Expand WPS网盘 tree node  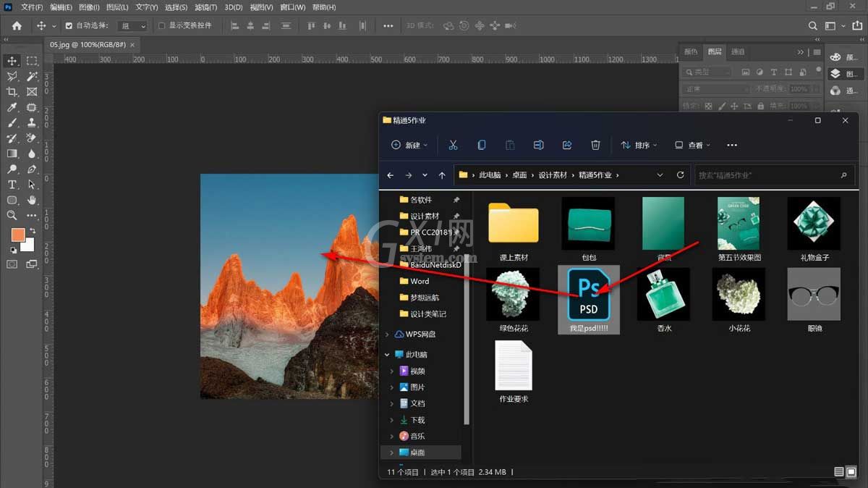tap(388, 335)
